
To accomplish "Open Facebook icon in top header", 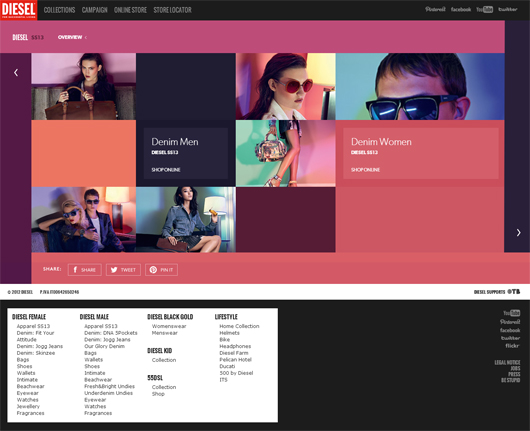I will click(x=461, y=9).
